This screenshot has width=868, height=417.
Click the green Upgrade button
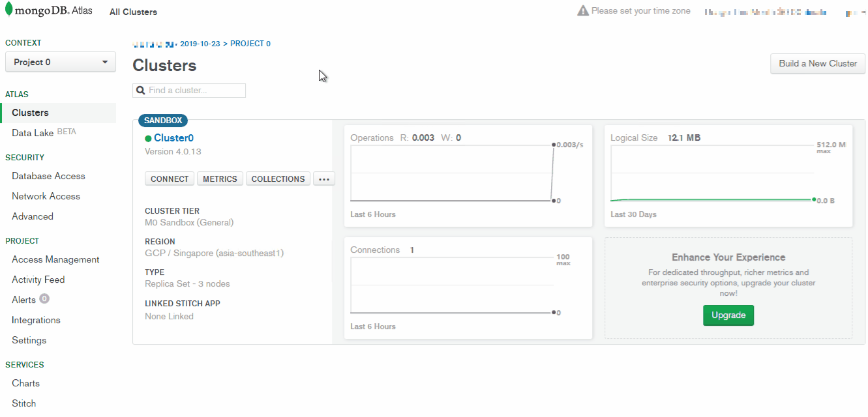pos(728,315)
